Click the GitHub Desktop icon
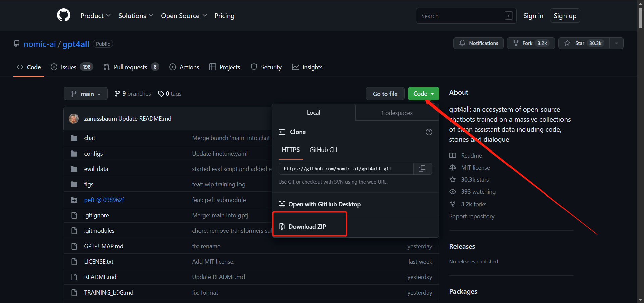This screenshot has height=303, width=644. [x=282, y=204]
